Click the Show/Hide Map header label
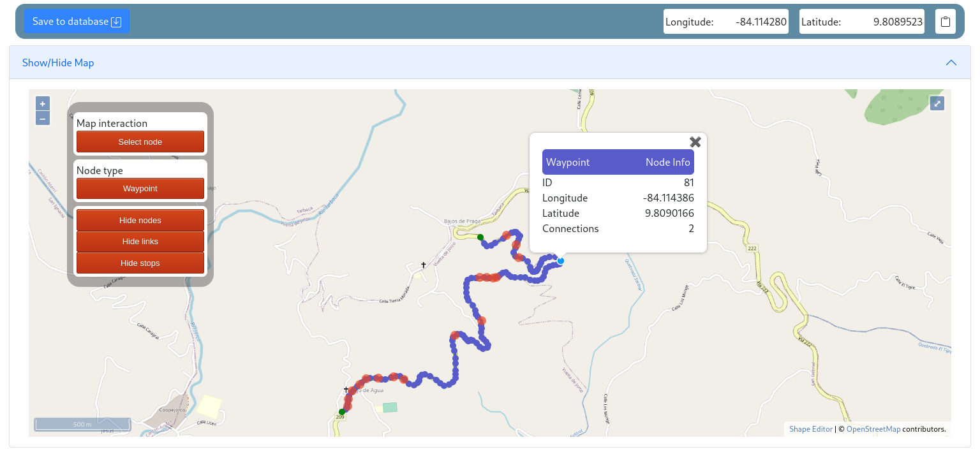 point(58,62)
